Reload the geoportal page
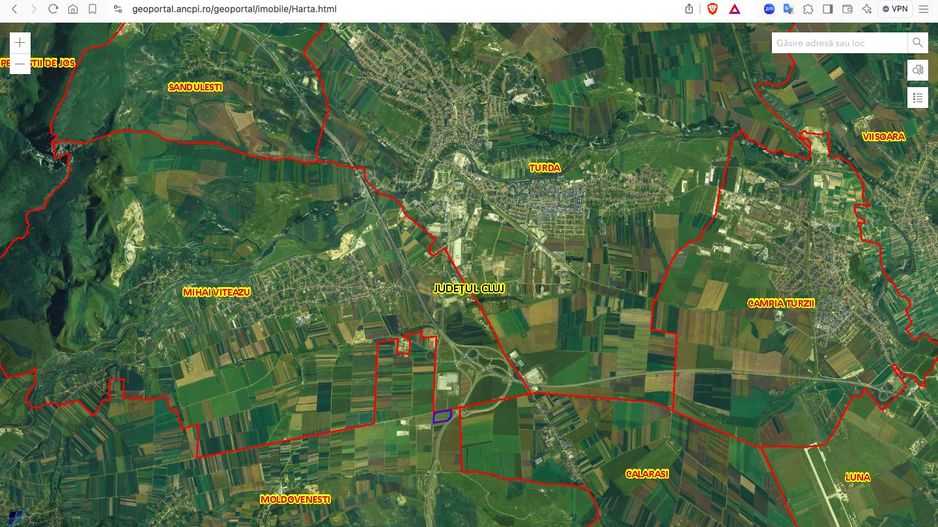938x527 pixels. tap(53, 9)
